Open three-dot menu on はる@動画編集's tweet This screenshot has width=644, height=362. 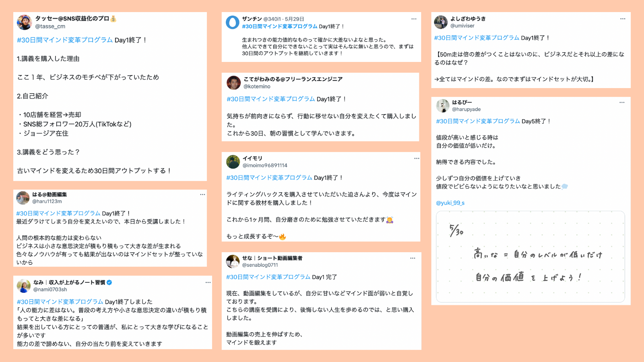tap(202, 195)
